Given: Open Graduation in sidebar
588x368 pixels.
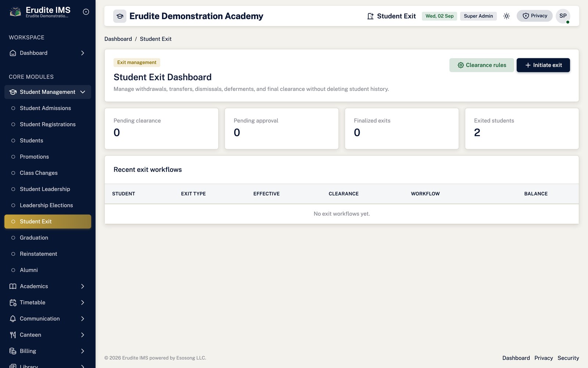Looking at the screenshot, I should pos(48,238).
